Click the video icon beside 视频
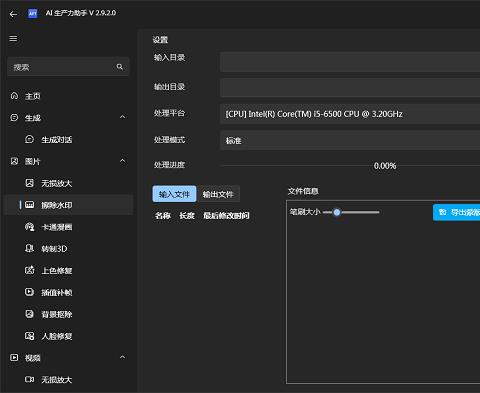 click(x=14, y=358)
